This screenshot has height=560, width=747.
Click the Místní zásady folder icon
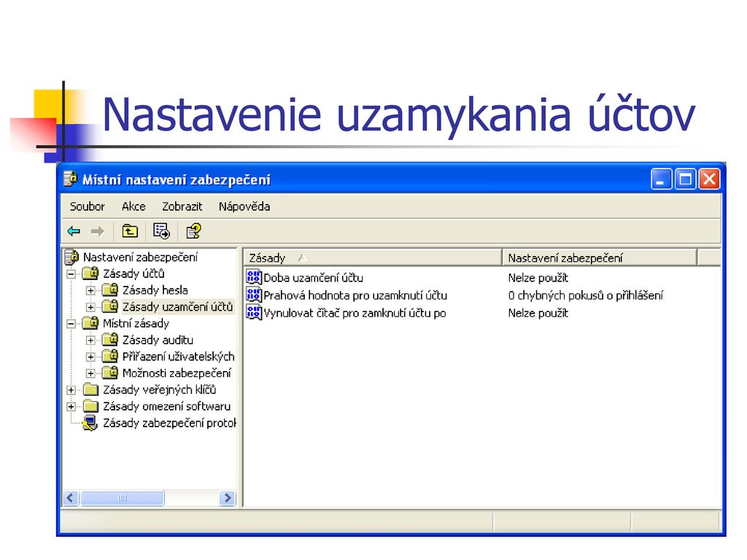tap(90, 323)
